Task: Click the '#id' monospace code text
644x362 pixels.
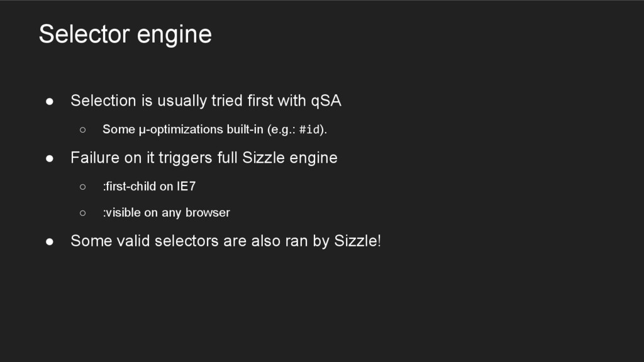Action: (309, 129)
